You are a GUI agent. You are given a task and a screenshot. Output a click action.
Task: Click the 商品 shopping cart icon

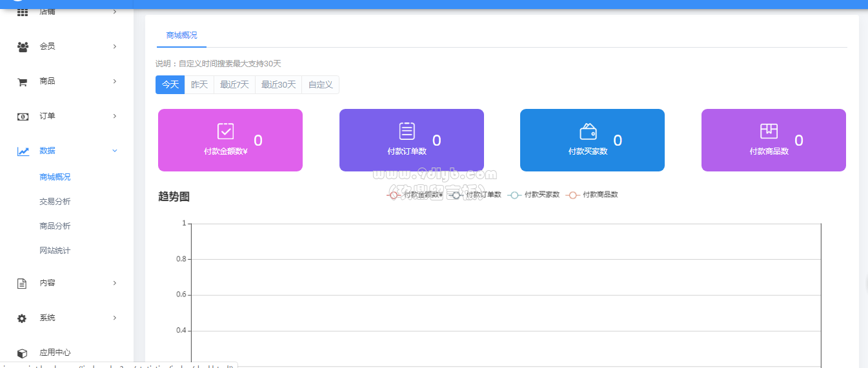[x=23, y=81]
